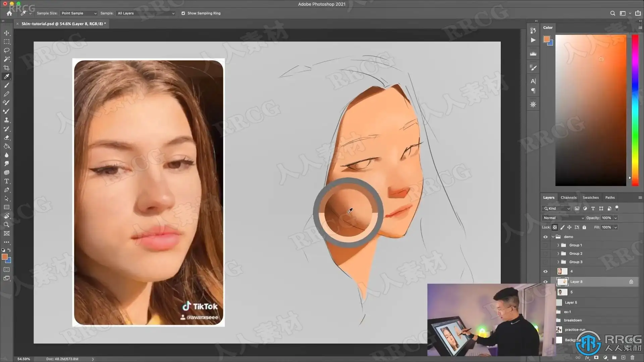Select the Crop tool

[x=6, y=68]
